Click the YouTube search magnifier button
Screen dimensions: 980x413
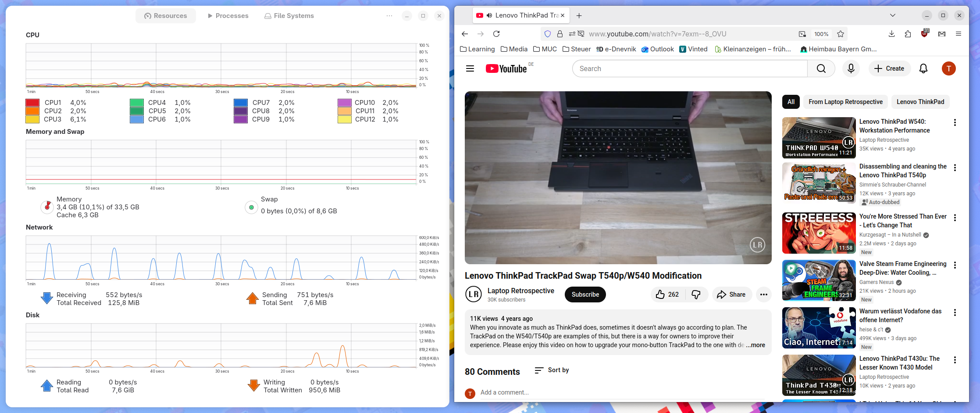coord(821,68)
